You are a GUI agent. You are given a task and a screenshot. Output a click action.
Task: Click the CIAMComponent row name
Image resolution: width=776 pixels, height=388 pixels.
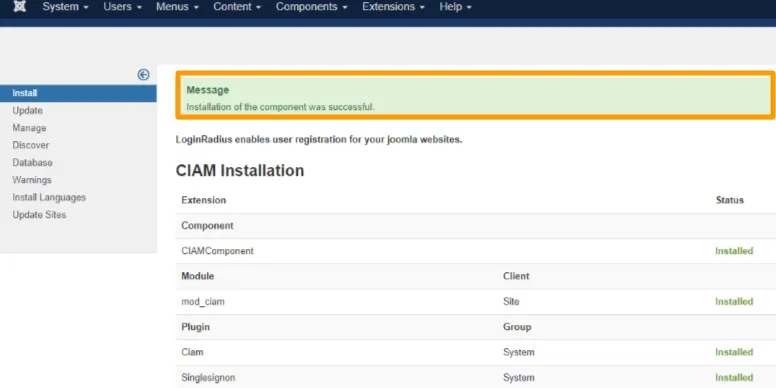(217, 251)
